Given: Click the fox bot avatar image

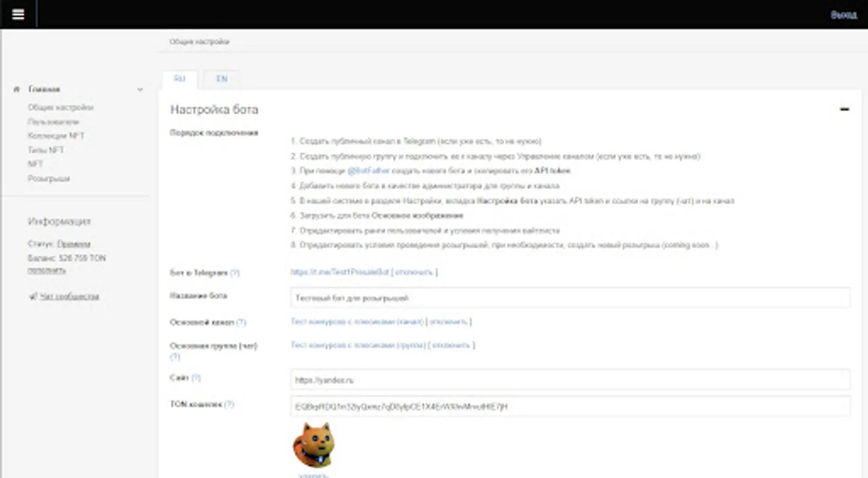Looking at the screenshot, I should [314, 445].
